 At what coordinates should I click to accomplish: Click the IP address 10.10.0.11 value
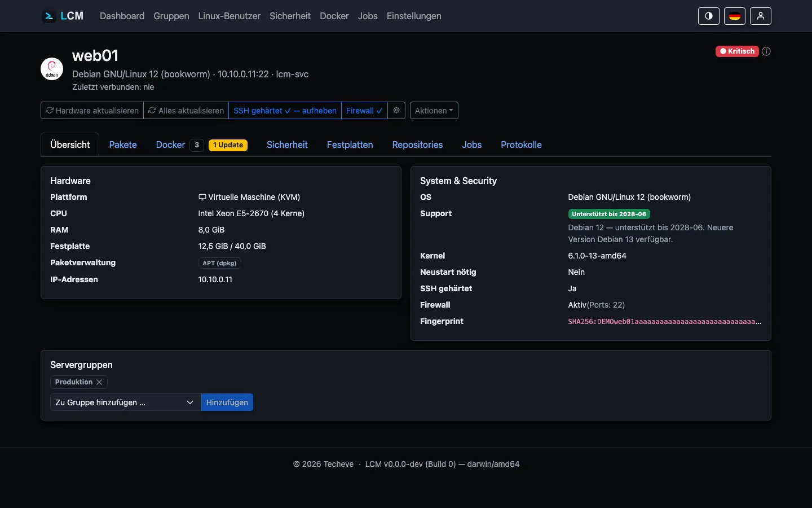tap(215, 279)
